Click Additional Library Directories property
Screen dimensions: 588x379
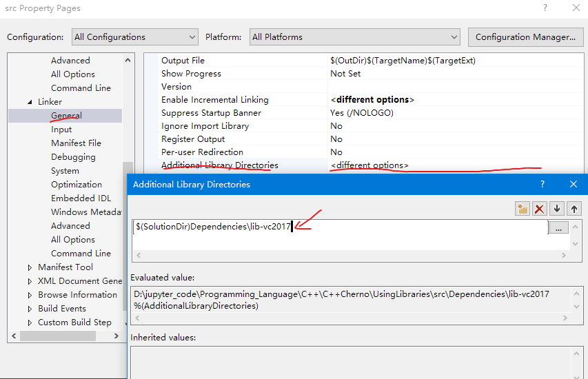220,165
